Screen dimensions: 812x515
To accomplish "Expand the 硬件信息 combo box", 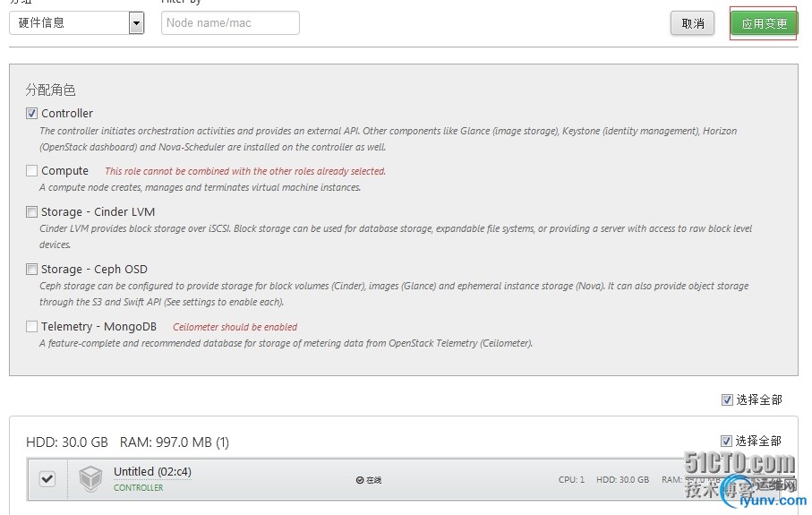I will (x=77, y=22).
